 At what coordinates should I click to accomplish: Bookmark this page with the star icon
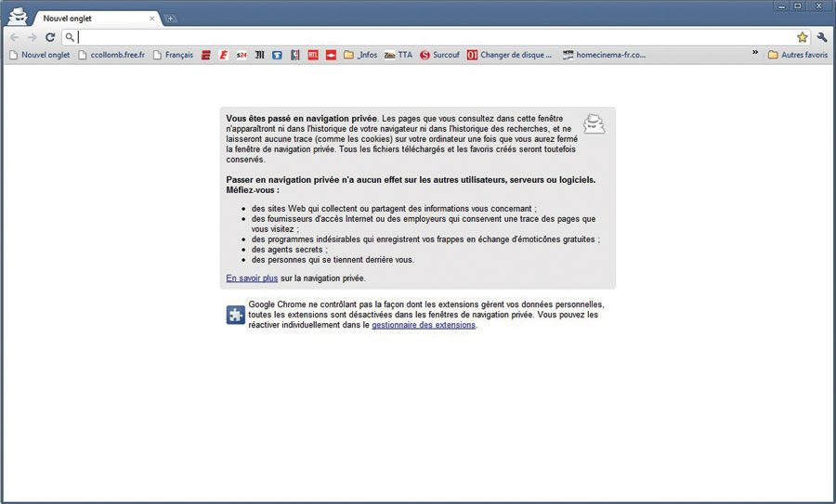(802, 37)
